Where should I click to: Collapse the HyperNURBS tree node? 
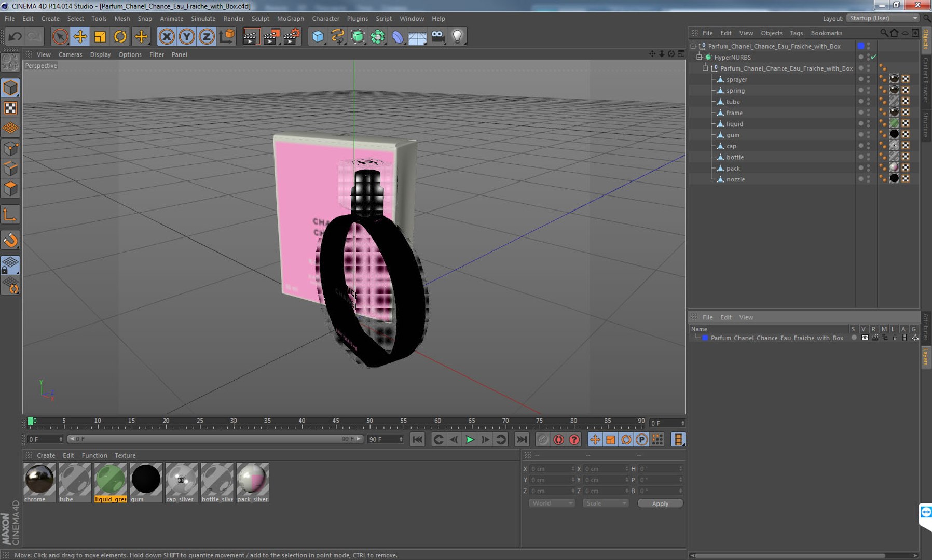click(699, 57)
